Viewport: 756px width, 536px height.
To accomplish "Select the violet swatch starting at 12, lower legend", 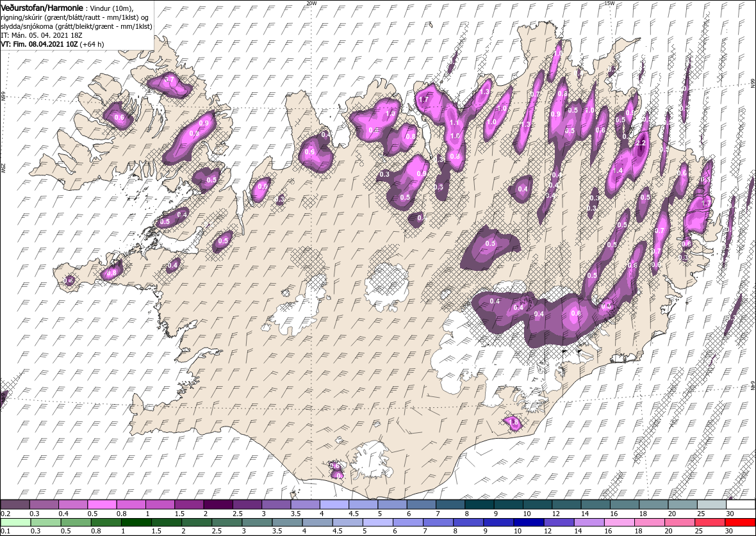I will point(559,523).
